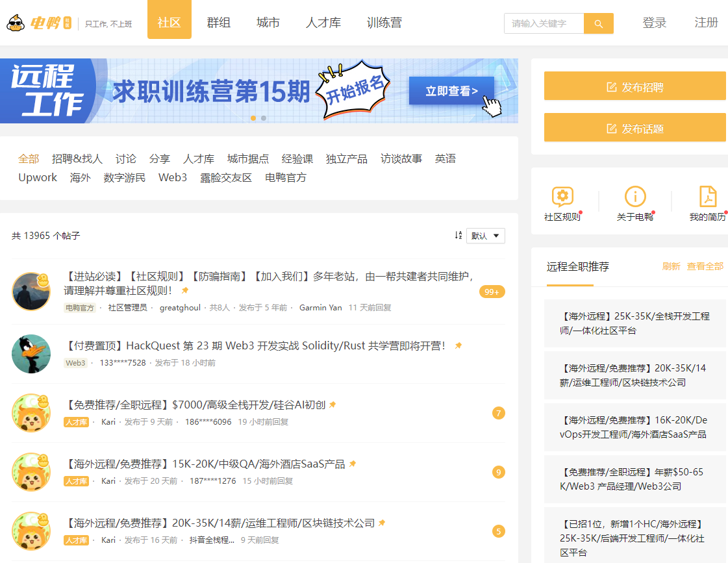Switch to first banner slide dot
Screen dimensions: 728x563
point(253,118)
